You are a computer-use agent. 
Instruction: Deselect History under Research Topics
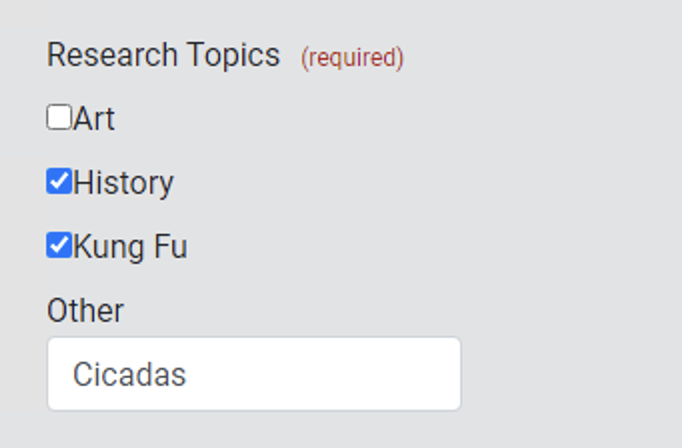coord(59,182)
